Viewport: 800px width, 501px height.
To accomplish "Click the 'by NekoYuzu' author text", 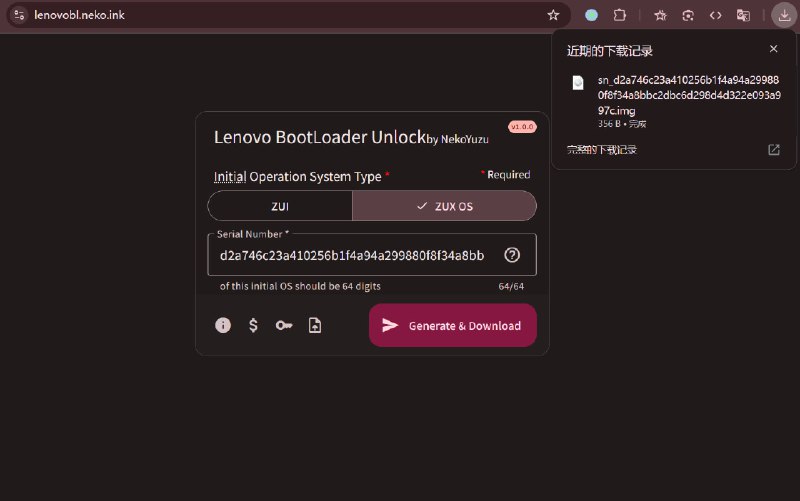I will point(457,139).
